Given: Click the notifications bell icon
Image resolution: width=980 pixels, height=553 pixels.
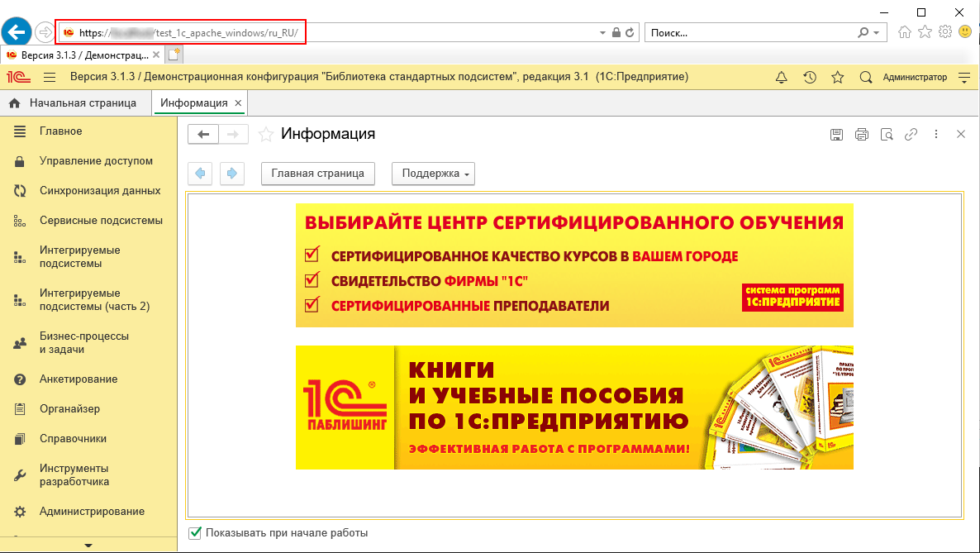Looking at the screenshot, I should click(782, 78).
